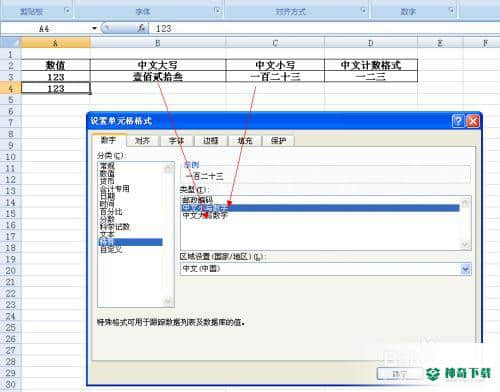
Task: Click the active cell A4 with 123
Action: pos(56,88)
